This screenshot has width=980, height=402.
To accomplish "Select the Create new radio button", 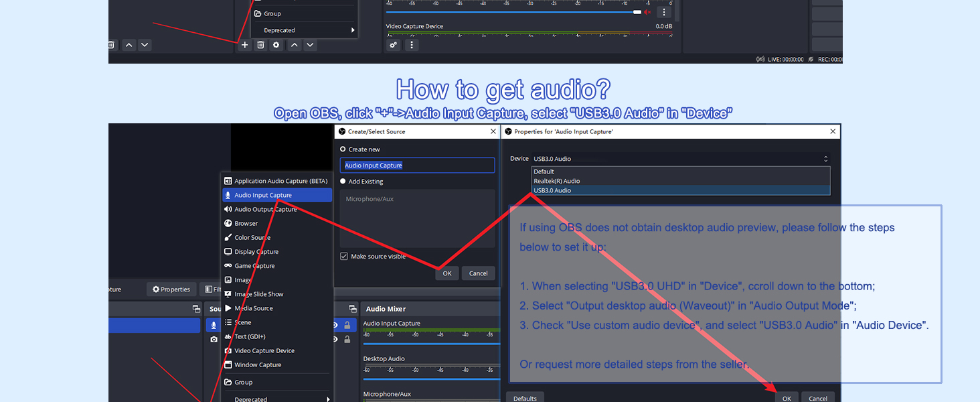I will tap(343, 149).
